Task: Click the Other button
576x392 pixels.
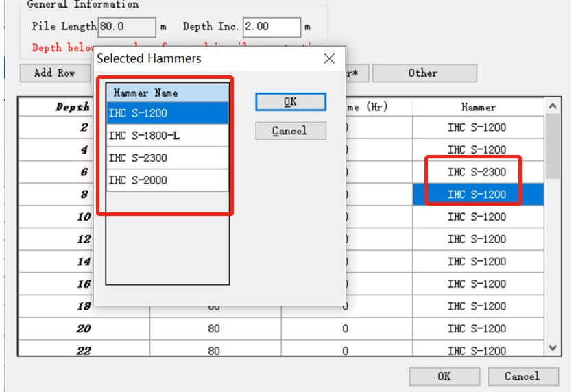Action: coord(424,73)
